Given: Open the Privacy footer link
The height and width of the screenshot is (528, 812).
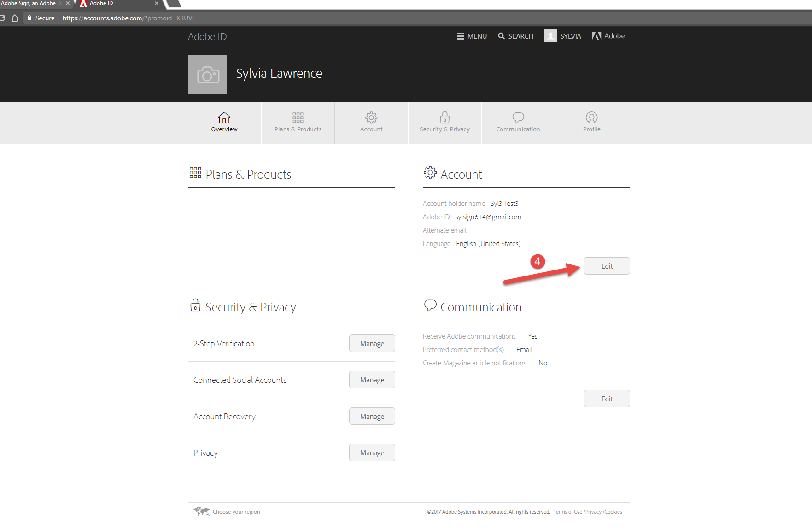Looking at the screenshot, I should [593, 512].
